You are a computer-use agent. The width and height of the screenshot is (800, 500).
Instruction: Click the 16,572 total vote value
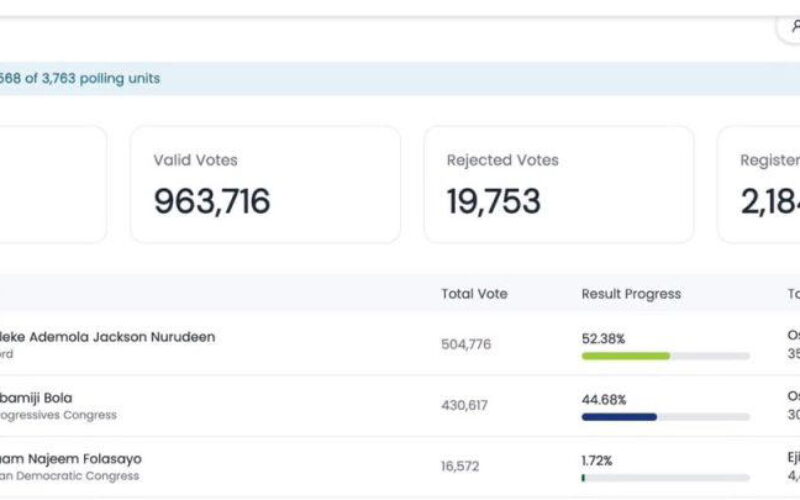point(460,466)
